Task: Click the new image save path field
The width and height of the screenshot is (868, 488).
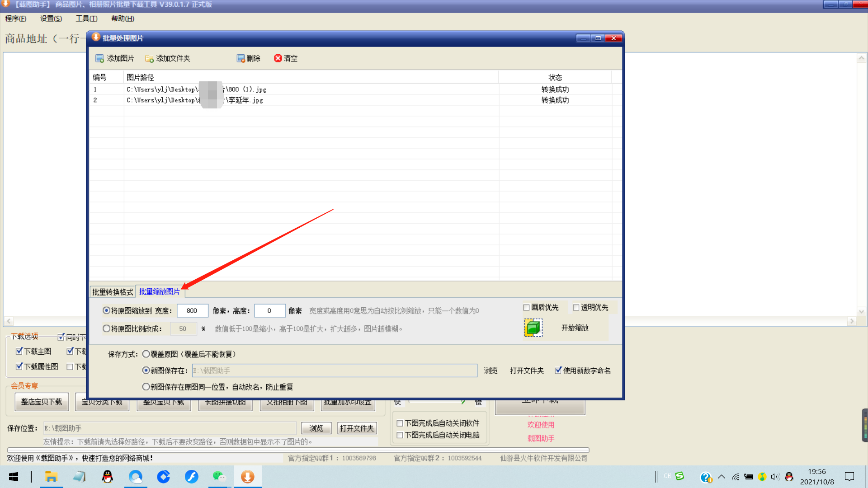Action: coord(335,371)
